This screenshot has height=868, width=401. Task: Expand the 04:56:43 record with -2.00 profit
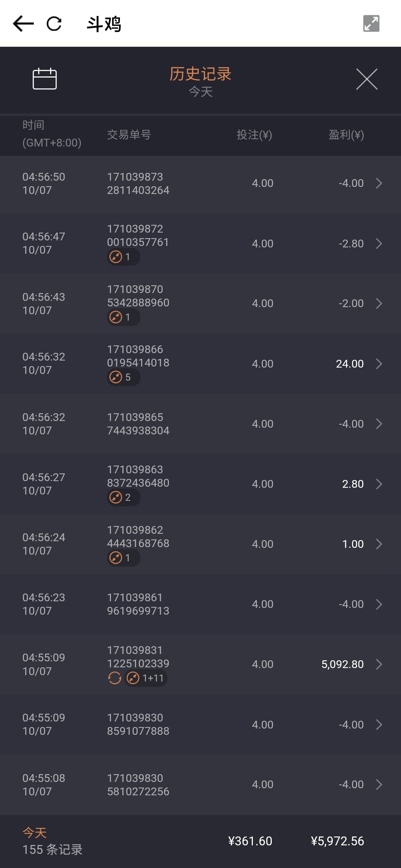tap(379, 303)
